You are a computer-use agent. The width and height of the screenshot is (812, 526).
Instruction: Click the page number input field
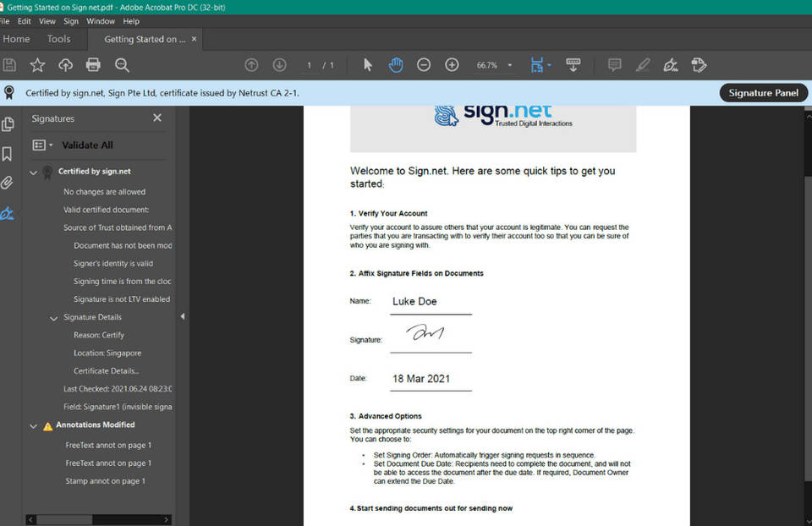pos(310,65)
